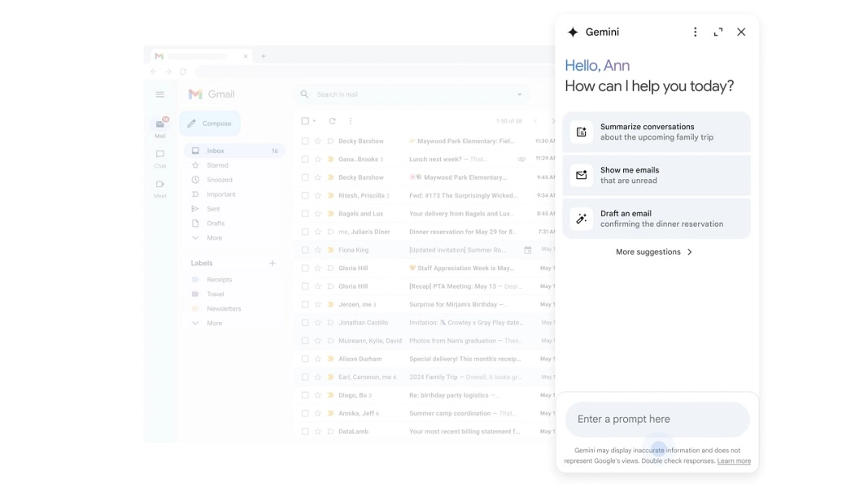Star the Jeroen, me email
This screenshot has width=868, height=488.
(318, 304)
